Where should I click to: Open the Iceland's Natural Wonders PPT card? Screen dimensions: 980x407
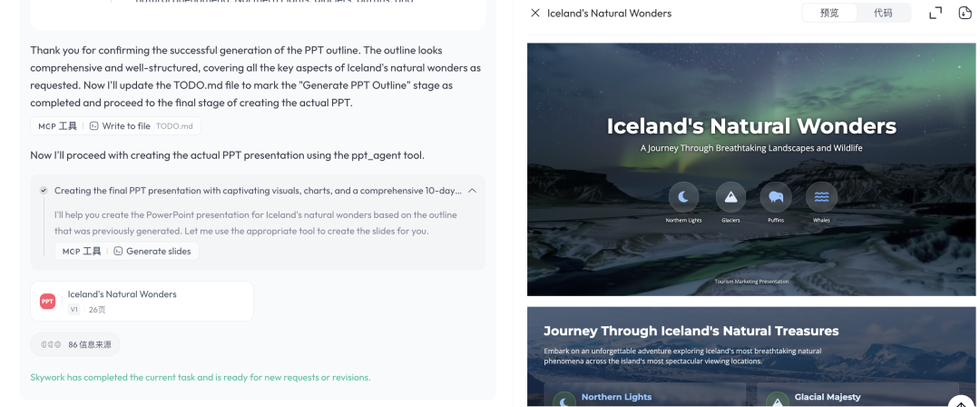pyautogui.click(x=142, y=302)
